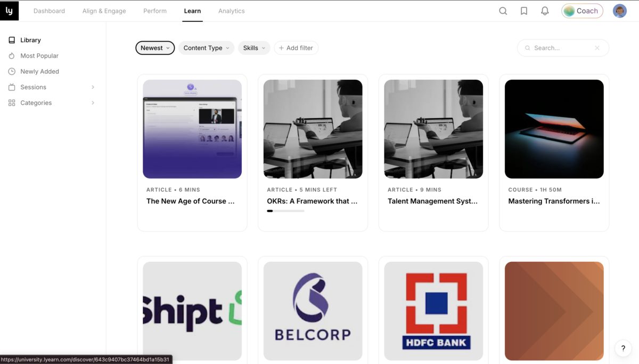639x364 pixels.
Task: Open the user profile avatar
Action: pyautogui.click(x=620, y=11)
